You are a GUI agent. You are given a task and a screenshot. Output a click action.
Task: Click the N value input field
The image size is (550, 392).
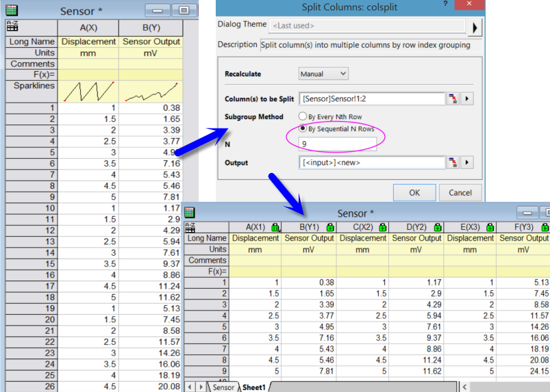(x=337, y=144)
